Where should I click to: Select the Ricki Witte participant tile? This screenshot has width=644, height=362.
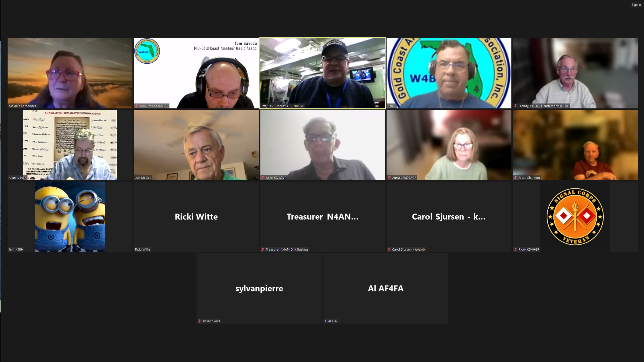click(196, 217)
